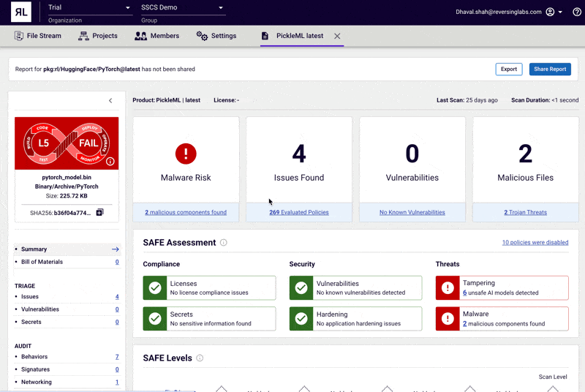Close the PickleML latest tab

[x=337, y=36]
